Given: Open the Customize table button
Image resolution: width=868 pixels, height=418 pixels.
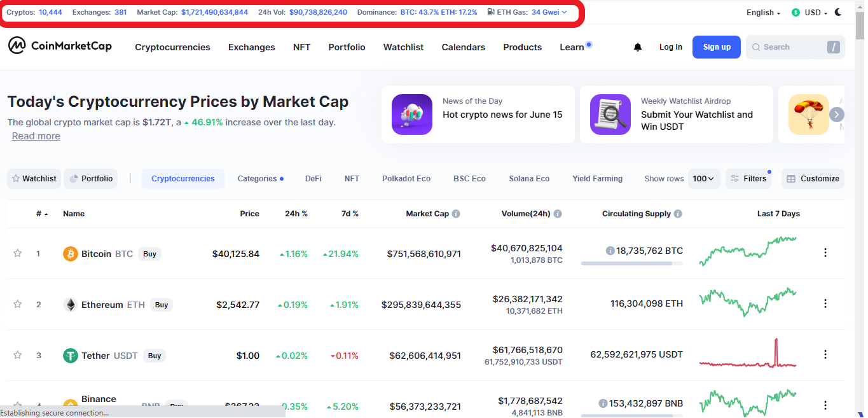Looking at the screenshot, I should [813, 179].
